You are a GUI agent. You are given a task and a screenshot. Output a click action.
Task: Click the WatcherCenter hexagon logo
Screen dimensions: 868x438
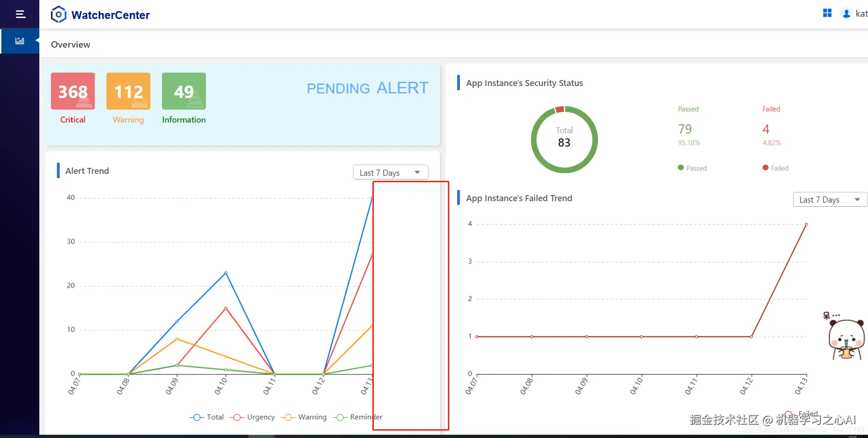coord(58,14)
